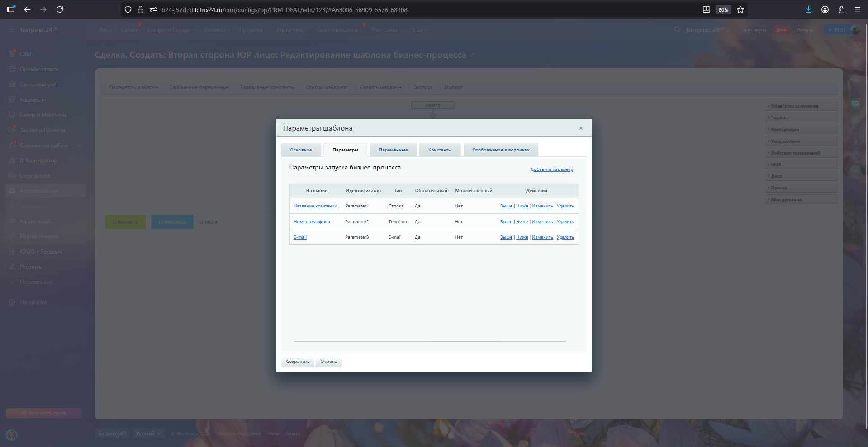The image size is (868, 447).
Task: Click Отмена button in the dialog
Action: [x=329, y=362]
